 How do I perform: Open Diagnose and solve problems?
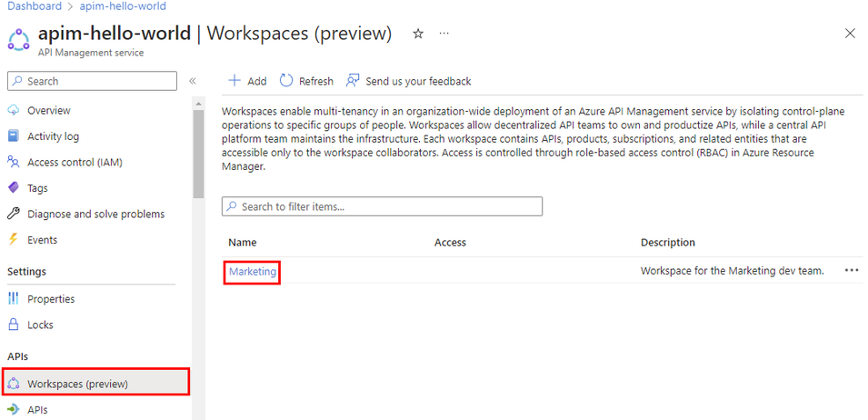(x=96, y=214)
